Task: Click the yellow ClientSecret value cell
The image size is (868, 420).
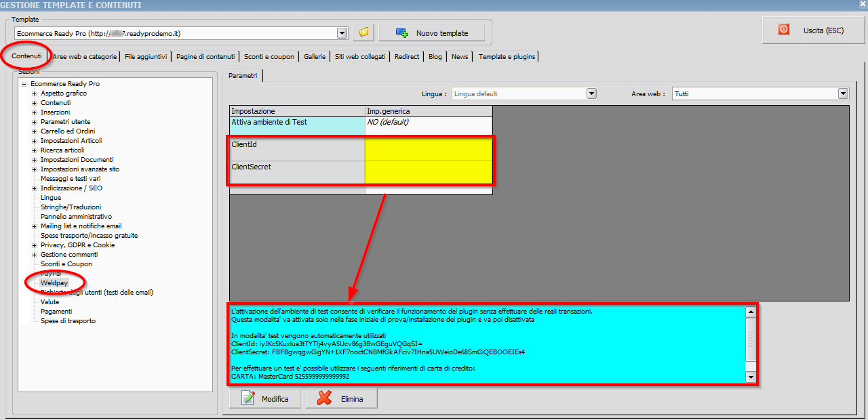Action: point(429,172)
